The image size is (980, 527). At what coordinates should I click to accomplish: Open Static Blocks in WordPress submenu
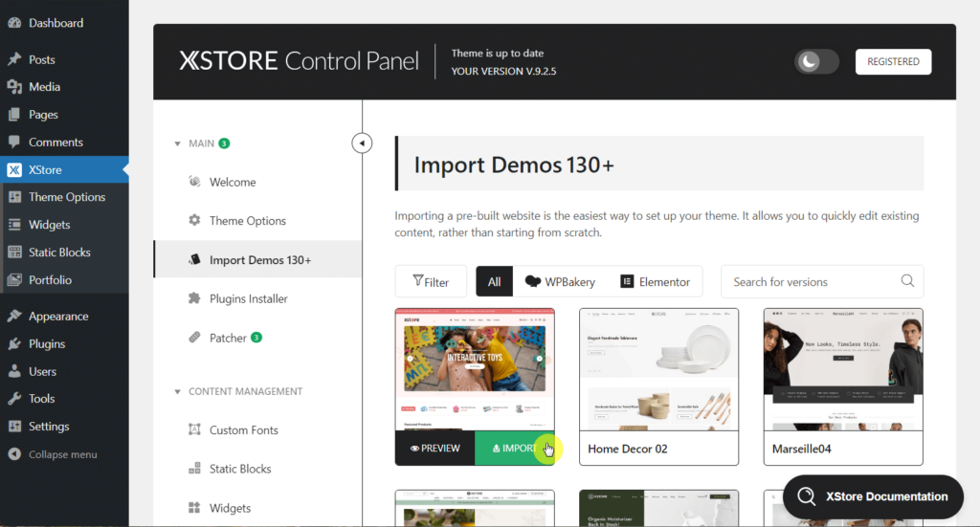pyautogui.click(x=59, y=253)
